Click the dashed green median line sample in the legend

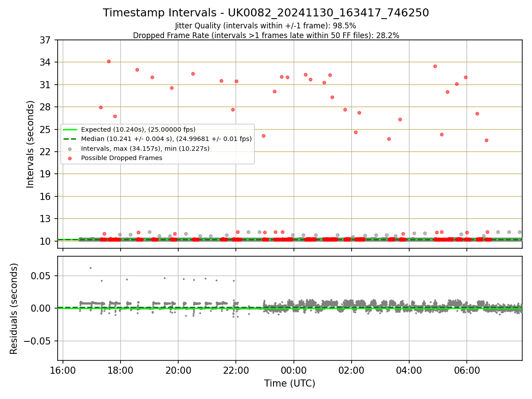click(70, 139)
